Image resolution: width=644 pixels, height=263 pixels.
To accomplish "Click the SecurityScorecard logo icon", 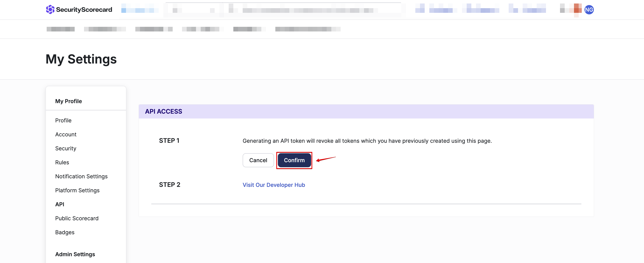I will pyautogui.click(x=49, y=9).
